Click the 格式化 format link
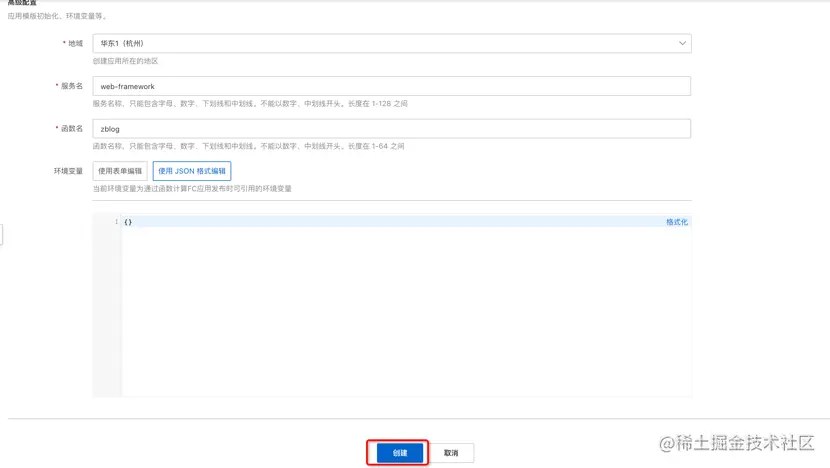The image size is (830, 468). (676, 222)
